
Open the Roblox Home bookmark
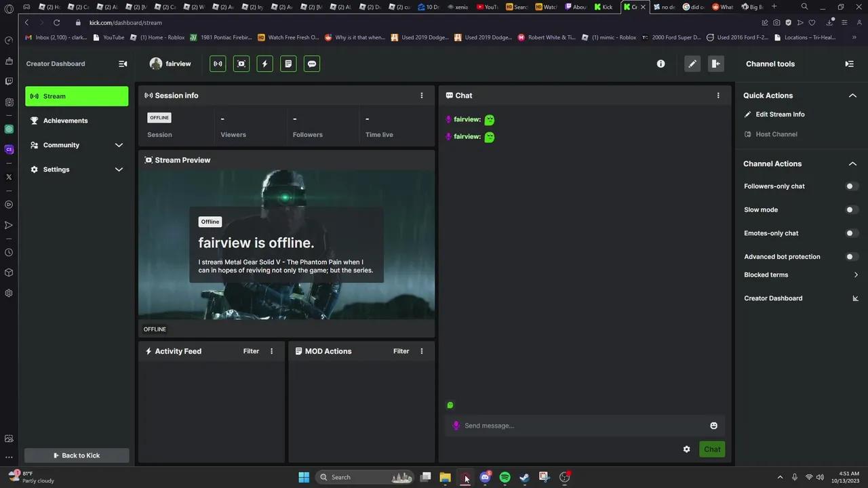[157, 37]
